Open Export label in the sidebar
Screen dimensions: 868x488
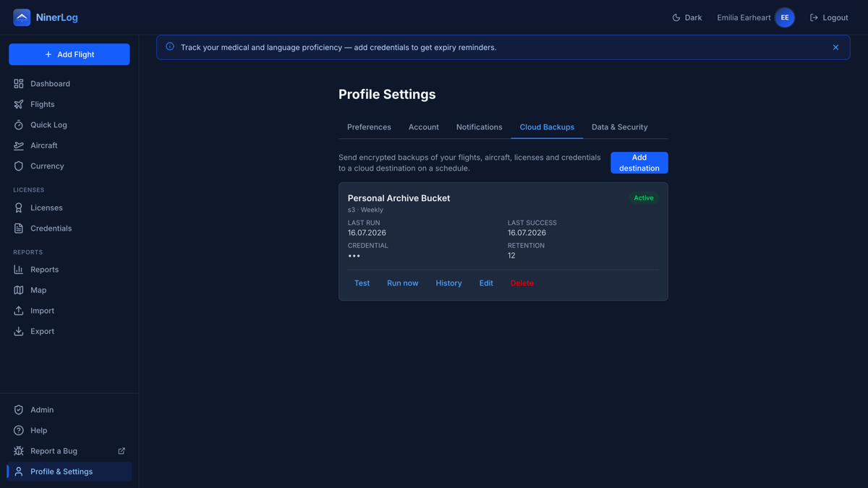[42, 331]
